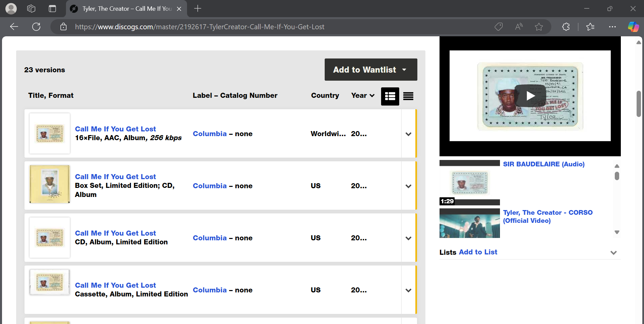Click the main page vertical scrollbar thumb
Image resolution: width=644 pixels, height=324 pixels.
point(639,104)
